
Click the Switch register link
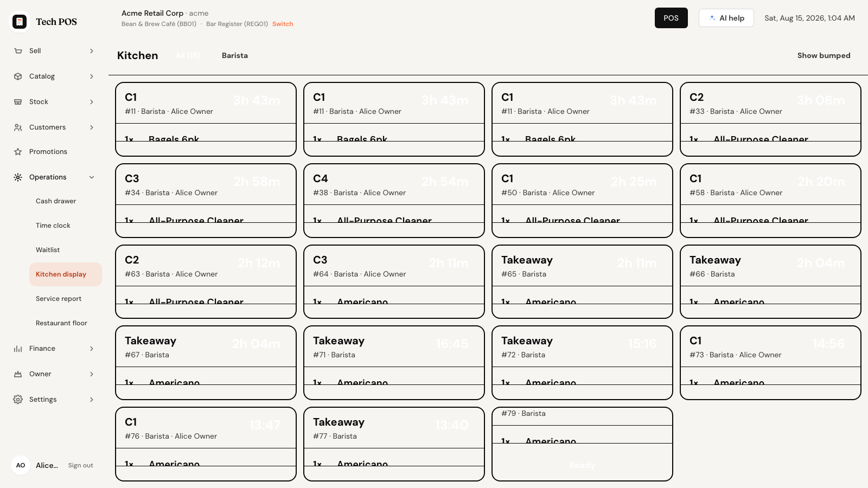[283, 24]
